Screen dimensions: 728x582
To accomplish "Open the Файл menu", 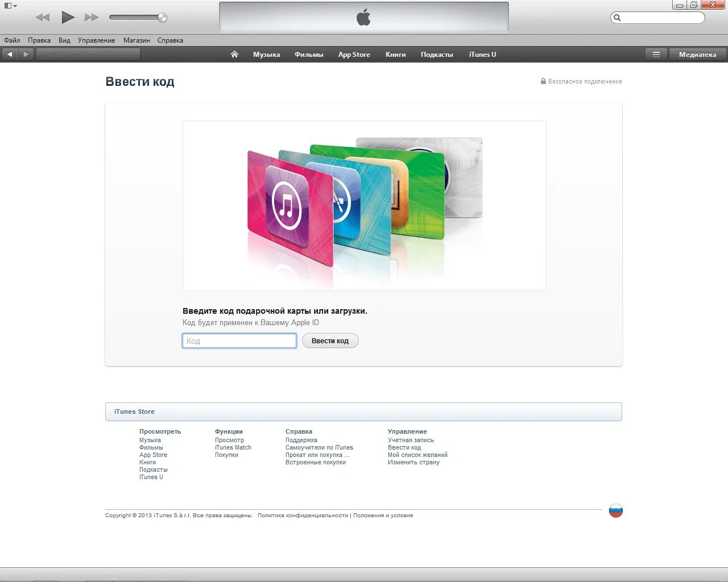I will (x=12, y=40).
